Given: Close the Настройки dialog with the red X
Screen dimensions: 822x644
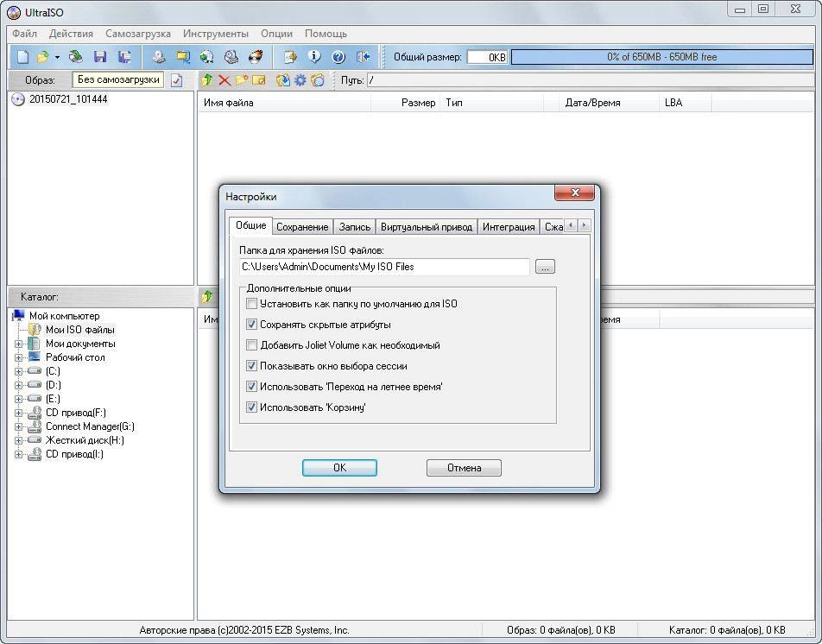Looking at the screenshot, I should pyautogui.click(x=574, y=193).
